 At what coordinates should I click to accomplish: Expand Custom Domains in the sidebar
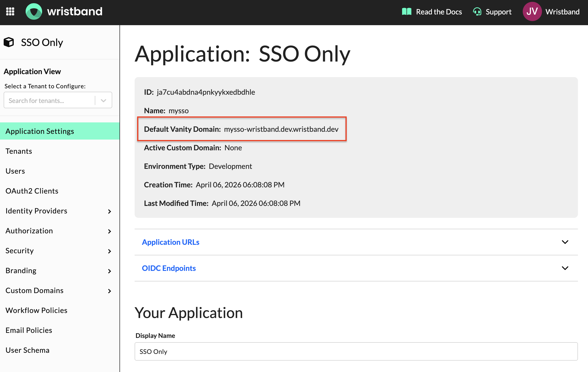pyautogui.click(x=109, y=291)
